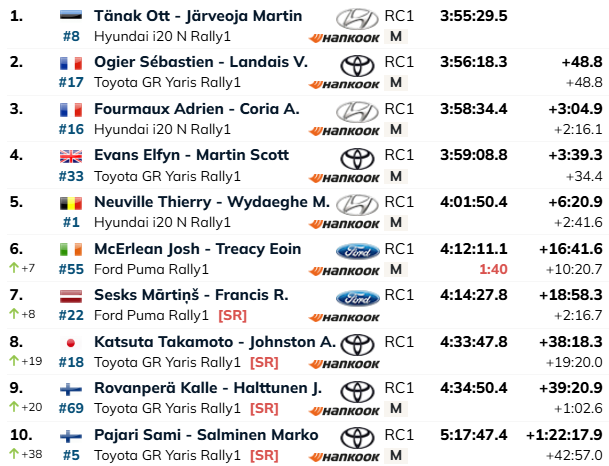Screen dimensions: 609x466
Task: Open the Ogier Sébastien - Landais V. entry
Action: (x=201, y=62)
